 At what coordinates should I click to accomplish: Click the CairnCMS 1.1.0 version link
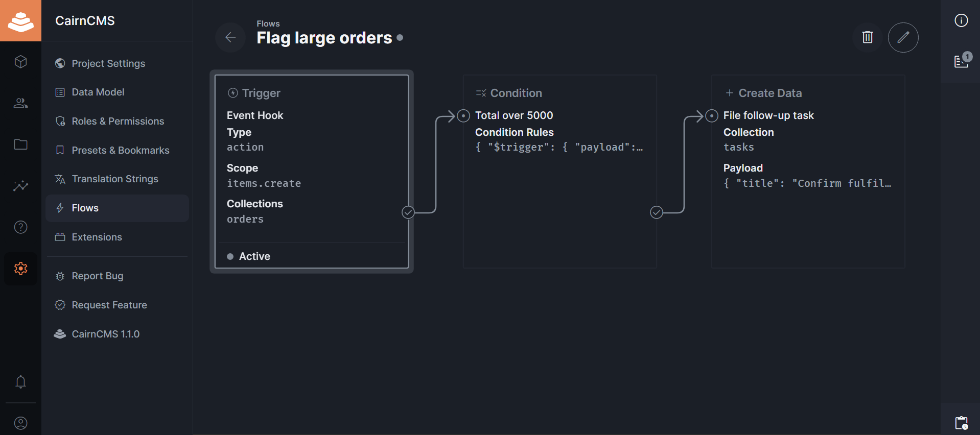click(x=117, y=334)
